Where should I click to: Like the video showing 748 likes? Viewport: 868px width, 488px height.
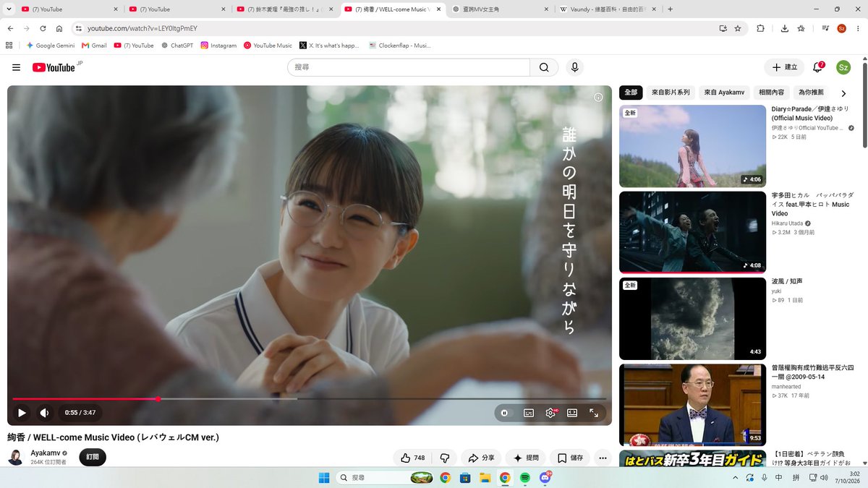pyautogui.click(x=414, y=458)
